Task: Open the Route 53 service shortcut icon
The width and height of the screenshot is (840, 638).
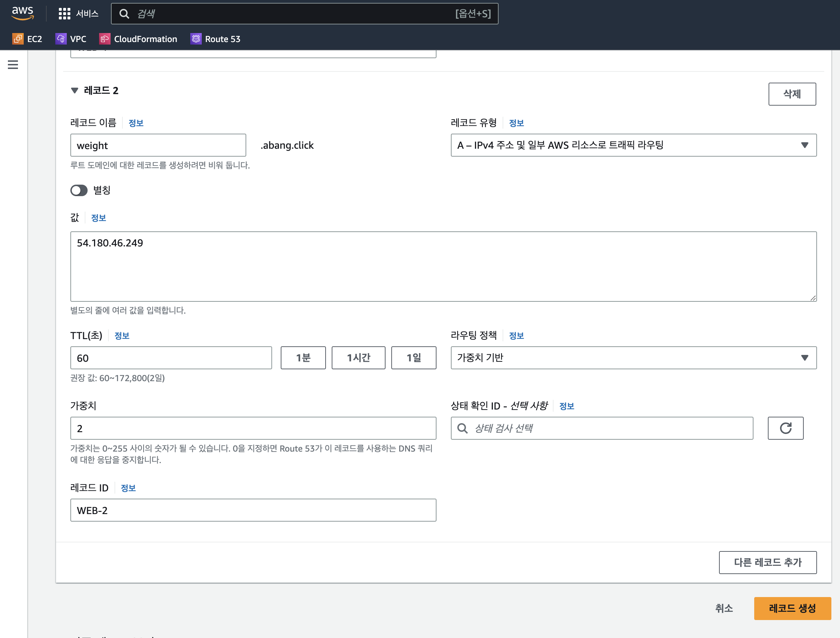Action: pos(196,39)
